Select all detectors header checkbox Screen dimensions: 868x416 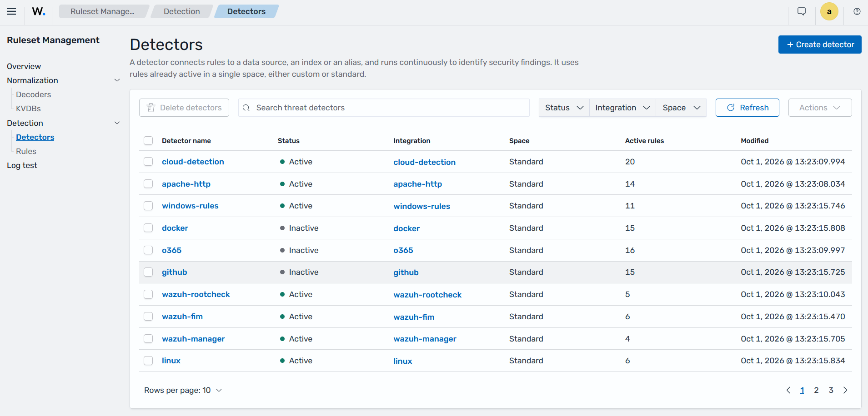[x=148, y=141]
